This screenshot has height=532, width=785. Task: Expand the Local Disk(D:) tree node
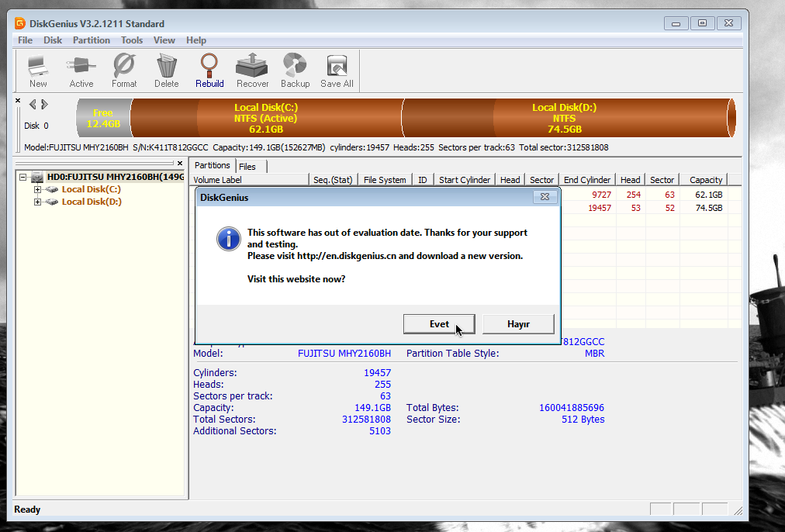(x=37, y=202)
